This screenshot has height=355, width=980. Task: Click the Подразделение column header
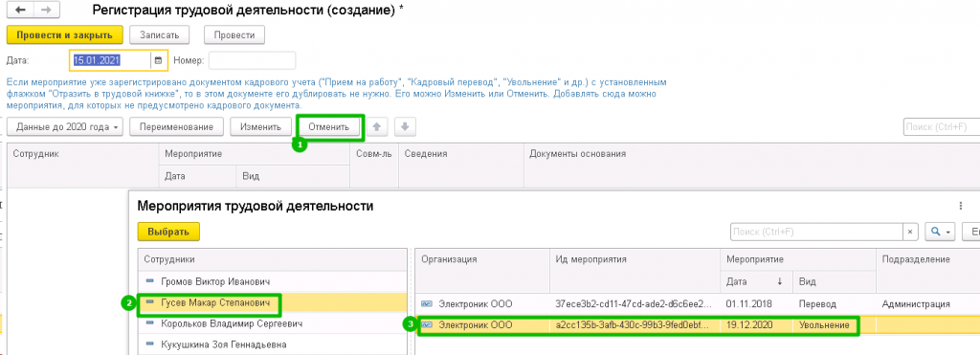928,270
